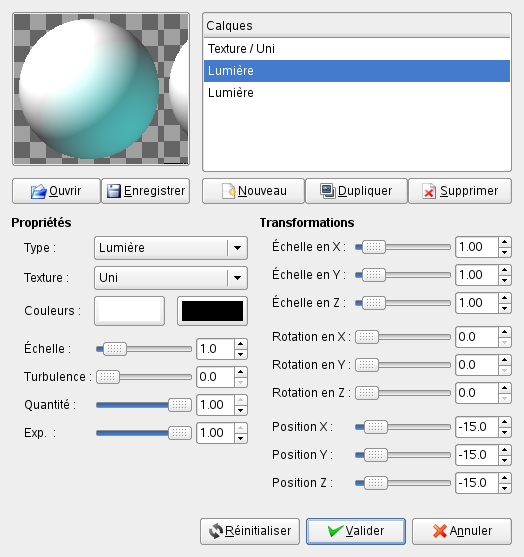Cancel the dialog with Annuler
The image size is (524, 557).
click(462, 531)
